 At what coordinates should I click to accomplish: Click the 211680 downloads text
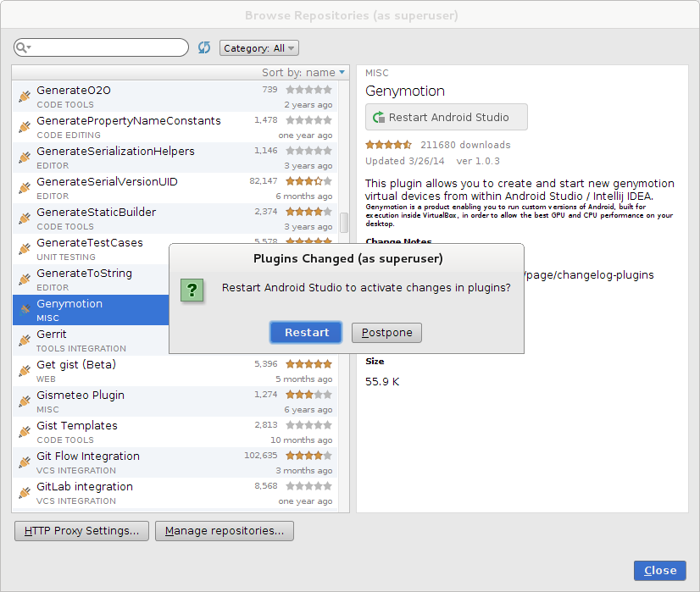pyautogui.click(x=465, y=145)
